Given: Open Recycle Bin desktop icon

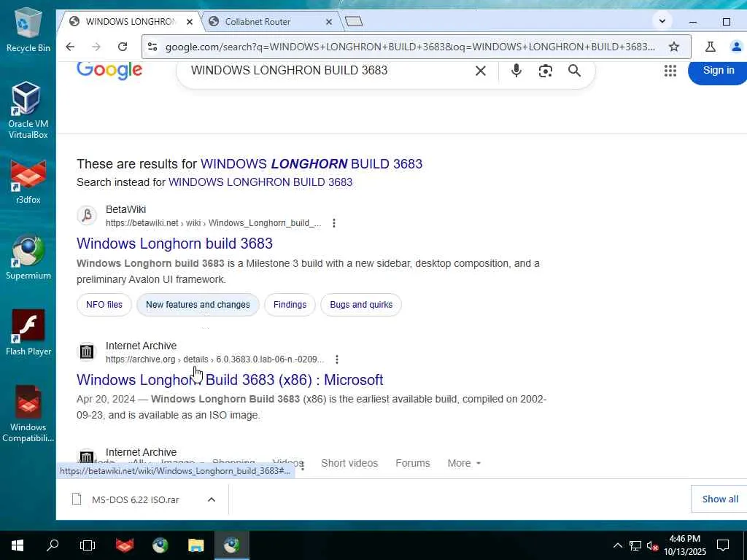Looking at the screenshot, I should click(x=28, y=29).
